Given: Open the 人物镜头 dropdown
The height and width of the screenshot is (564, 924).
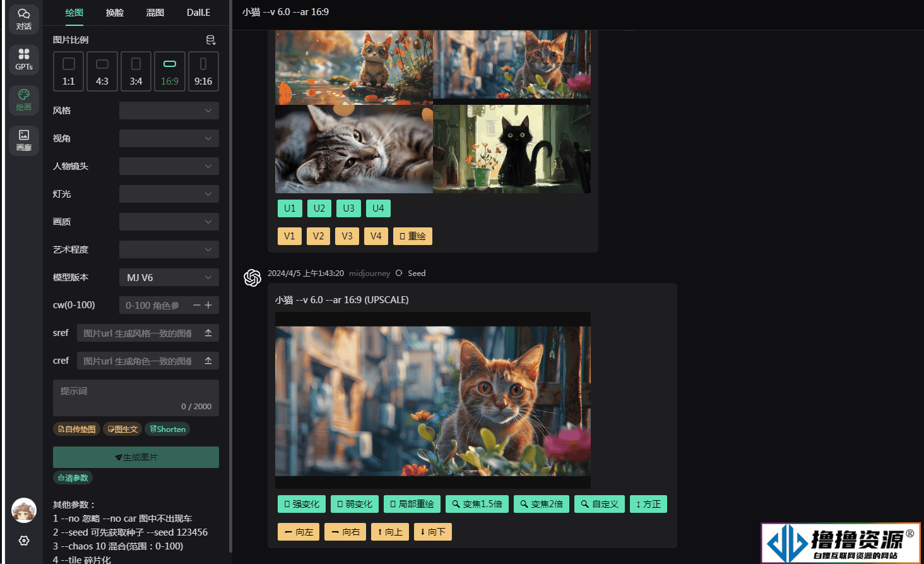Looking at the screenshot, I should point(169,166).
